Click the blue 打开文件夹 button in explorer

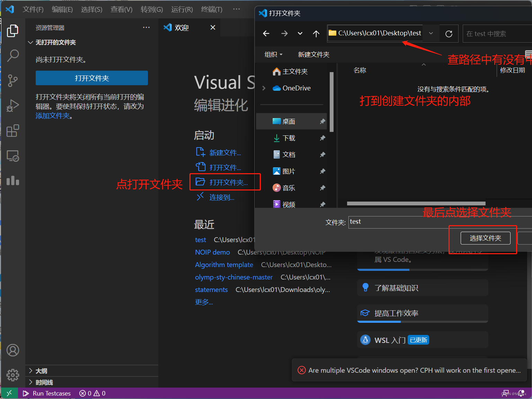(92, 78)
